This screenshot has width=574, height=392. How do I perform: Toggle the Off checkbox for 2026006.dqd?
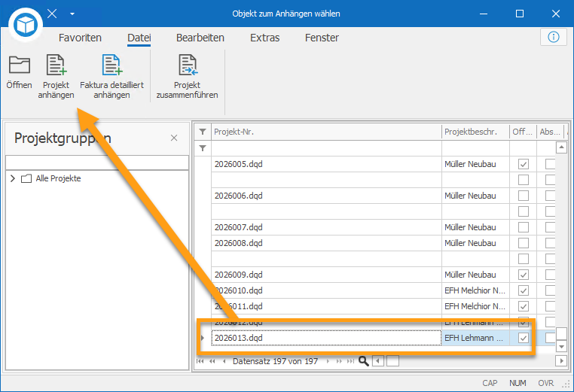tap(523, 196)
